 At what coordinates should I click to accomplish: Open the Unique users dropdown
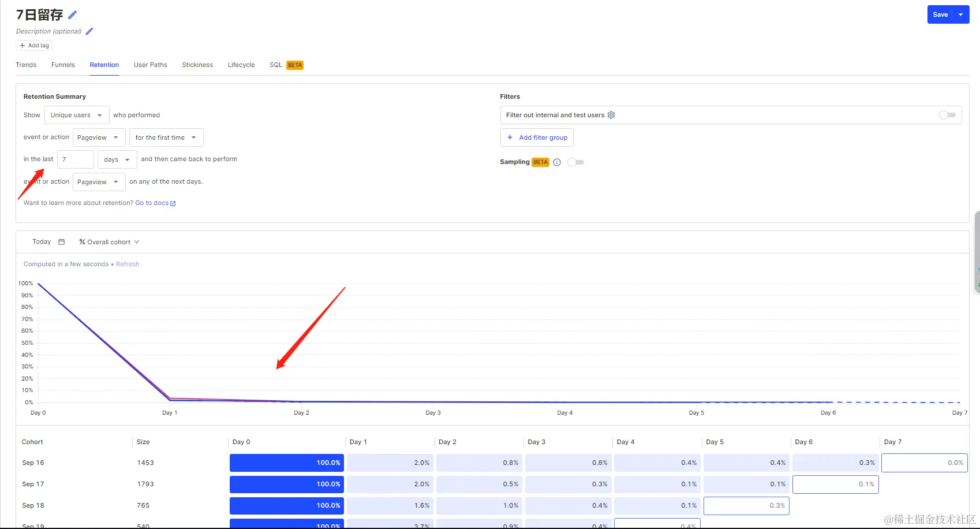[x=77, y=115]
